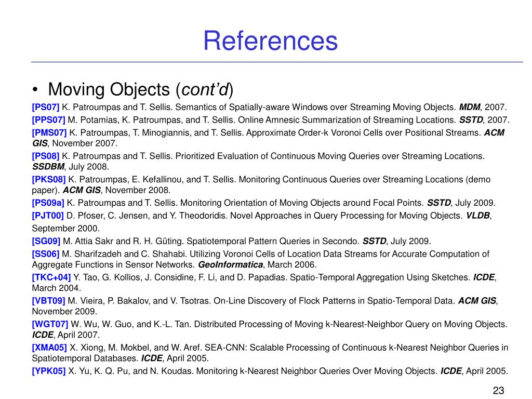Click SSTD venue in the PPS07 entry
Screen dimensions: 532x399
471,120
